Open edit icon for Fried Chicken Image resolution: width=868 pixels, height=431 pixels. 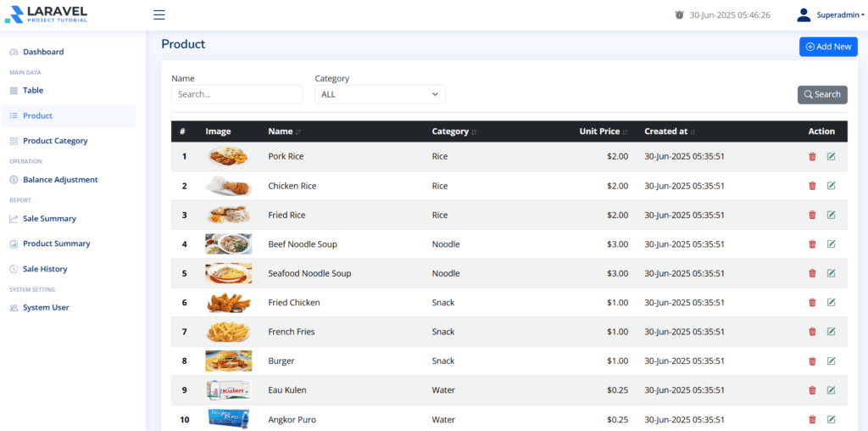coord(831,303)
